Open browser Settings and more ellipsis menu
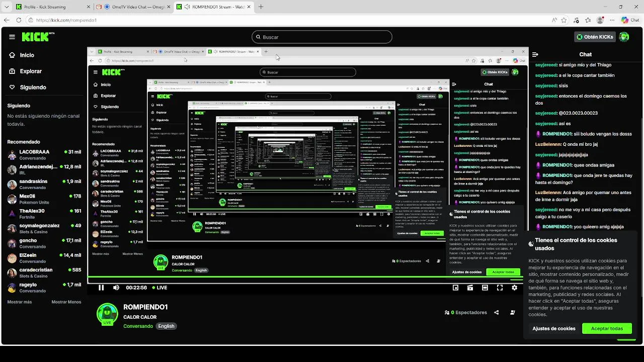 click(612, 20)
